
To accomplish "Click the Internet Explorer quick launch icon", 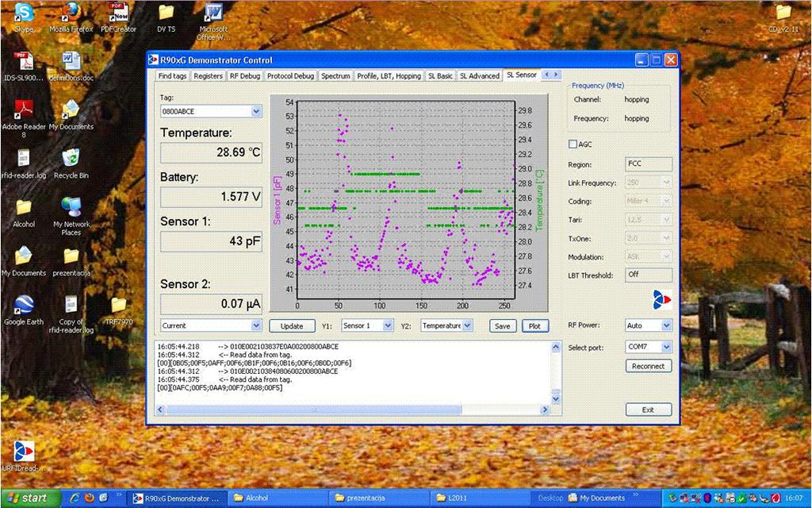I will coord(75,498).
